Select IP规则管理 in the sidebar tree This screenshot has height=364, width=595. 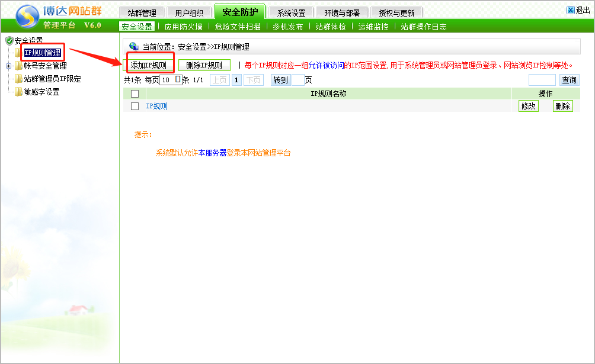pyautogui.click(x=42, y=53)
